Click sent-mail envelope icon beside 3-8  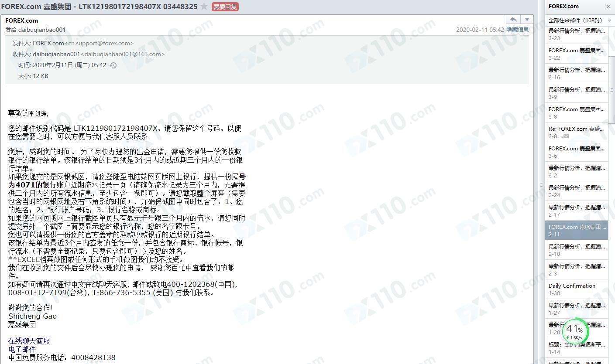coord(564,136)
